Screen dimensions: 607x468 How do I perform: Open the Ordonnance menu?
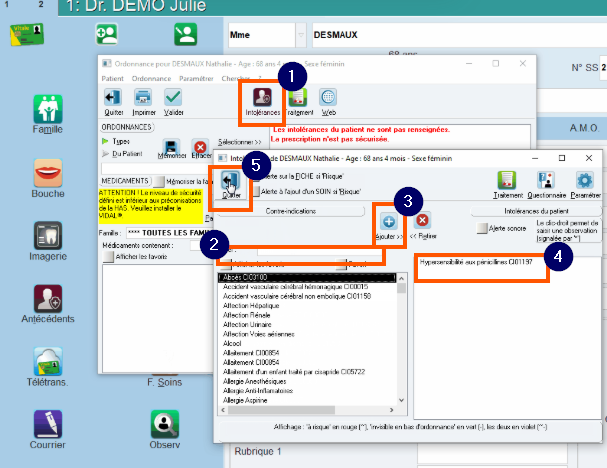(x=151, y=79)
